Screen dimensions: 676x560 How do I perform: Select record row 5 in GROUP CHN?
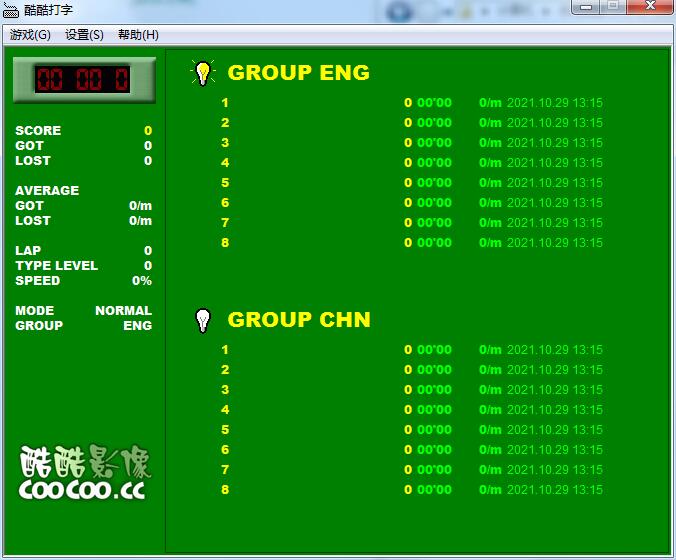412,430
